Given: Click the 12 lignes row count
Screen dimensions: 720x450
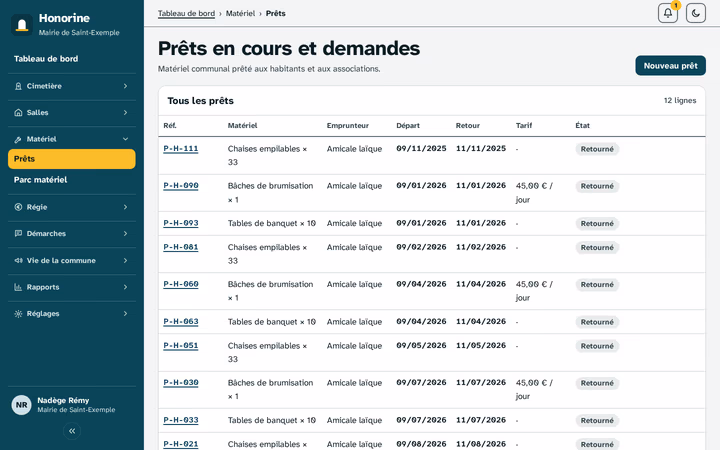Looking at the screenshot, I should pyautogui.click(x=680, y=101).
